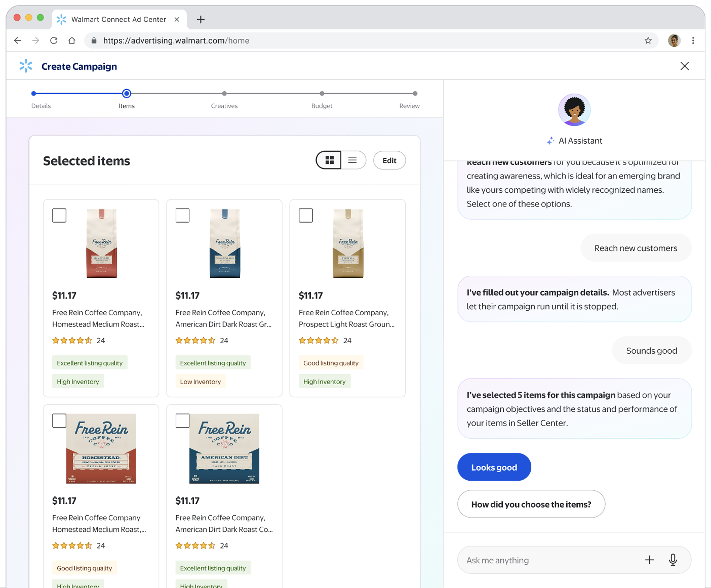Click the star rating on American Dirt bag

pyautogui.click(x=195, y=340)
